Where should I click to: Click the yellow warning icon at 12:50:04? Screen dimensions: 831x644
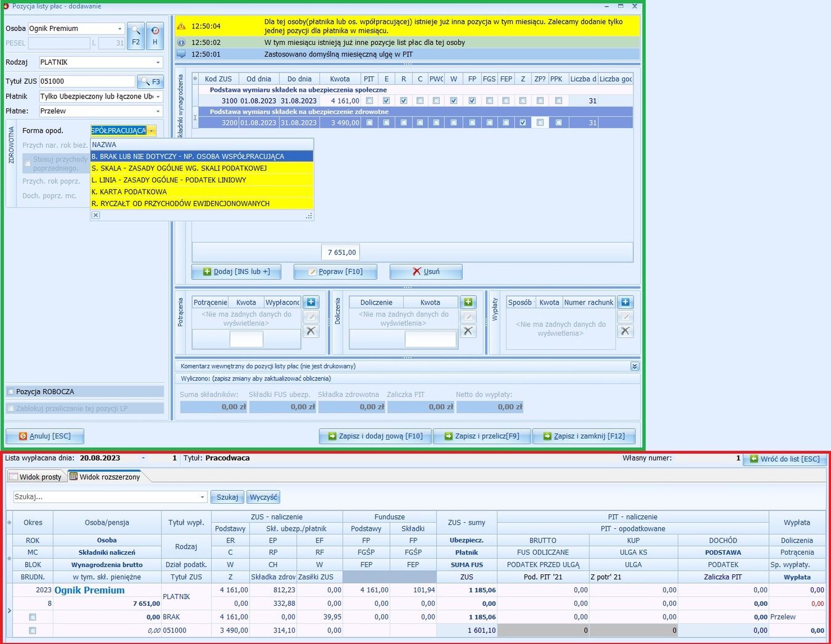tap(182, 26)
